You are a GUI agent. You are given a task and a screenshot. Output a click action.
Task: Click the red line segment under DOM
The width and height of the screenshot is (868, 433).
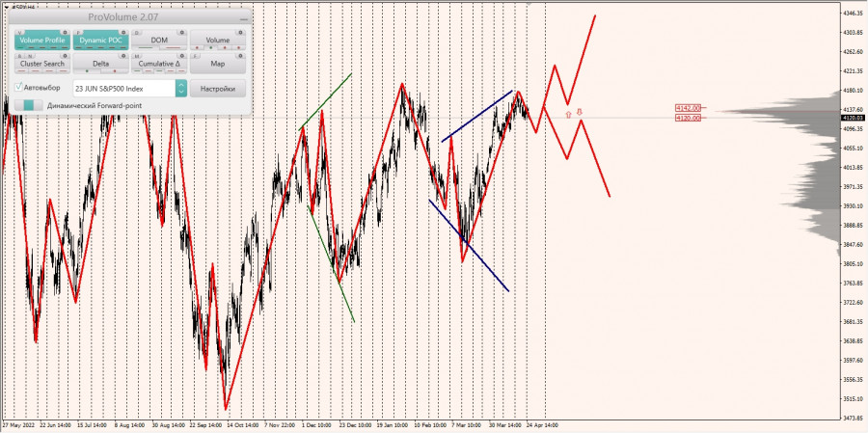(x=174, y=47)
